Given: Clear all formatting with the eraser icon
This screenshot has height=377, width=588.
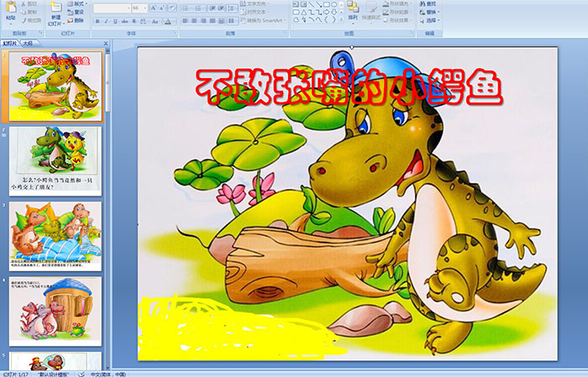Looking at the screenshot, I should [x=172, y=8].
